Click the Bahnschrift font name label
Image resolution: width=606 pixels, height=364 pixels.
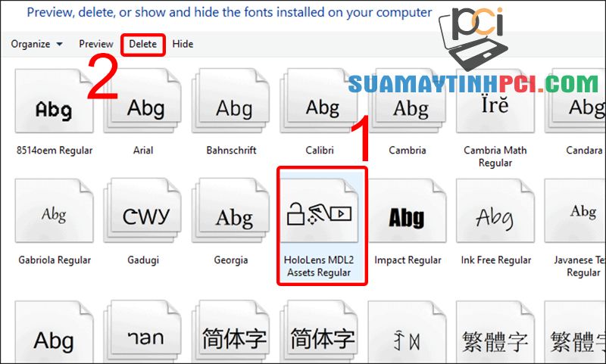pyautogui.click(x=231, y=150)
